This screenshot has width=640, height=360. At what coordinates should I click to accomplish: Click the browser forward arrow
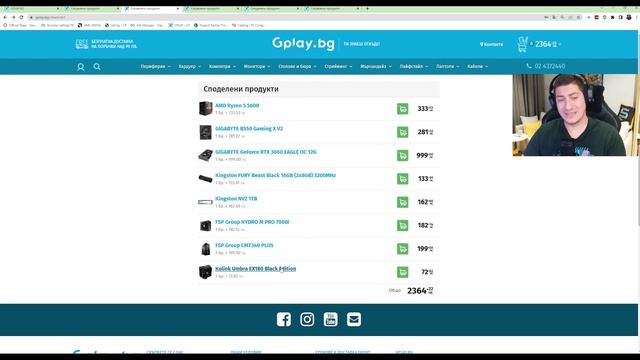click(13, 17)
